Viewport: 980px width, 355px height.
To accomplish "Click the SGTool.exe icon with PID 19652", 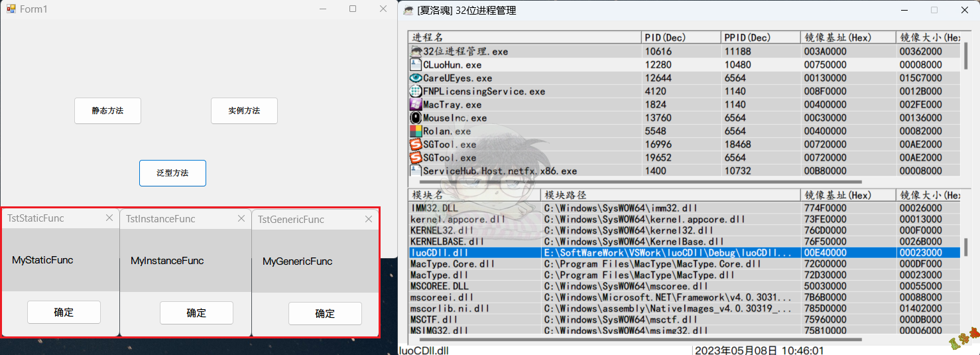I will pos(416,157).
